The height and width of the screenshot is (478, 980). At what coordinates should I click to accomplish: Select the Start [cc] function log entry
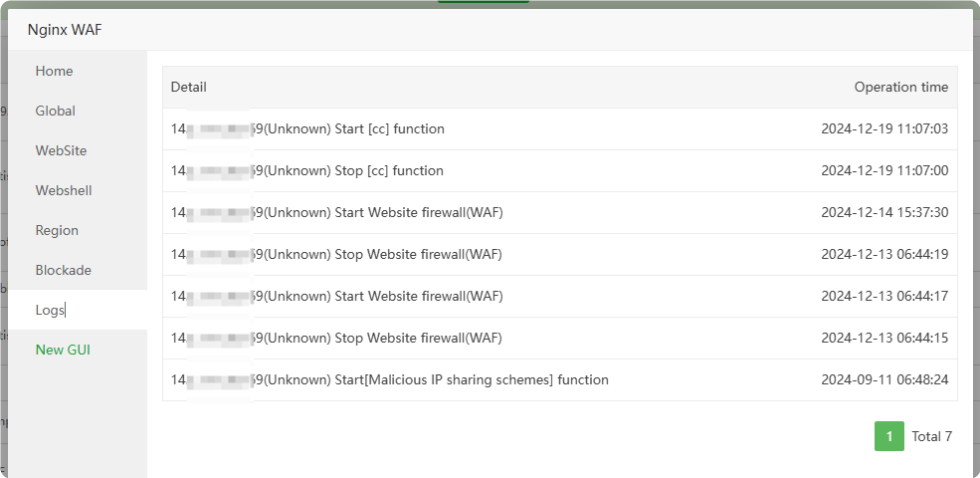(x=353, y=129)
